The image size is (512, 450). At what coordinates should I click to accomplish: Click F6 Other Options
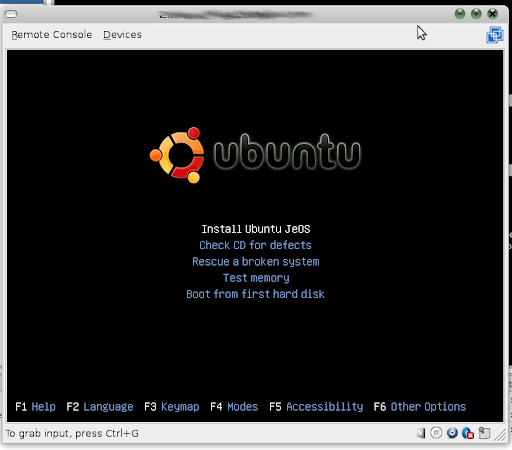[420, 407]
